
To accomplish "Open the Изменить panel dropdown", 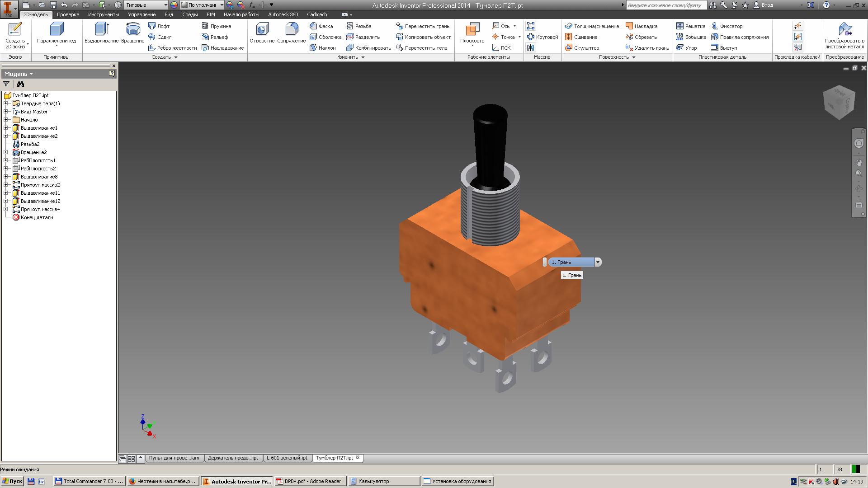I will click(350, 57).
